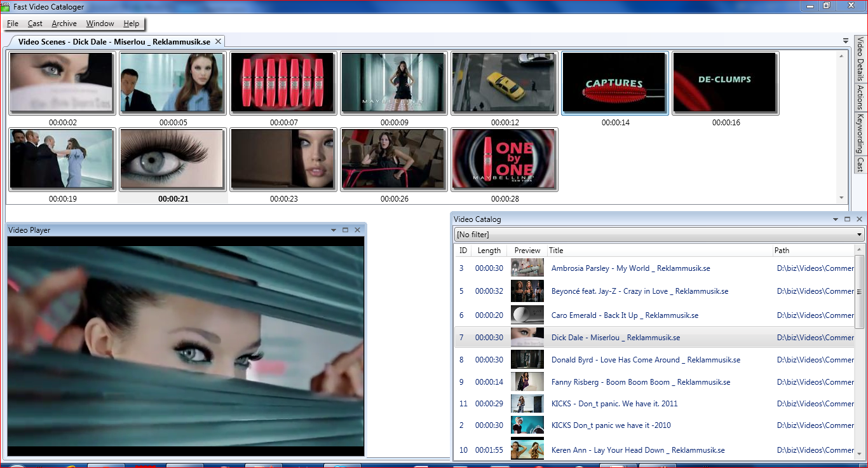
Task: Click length 00:01:55 of Keren Ann row
Action: point(489,450)
